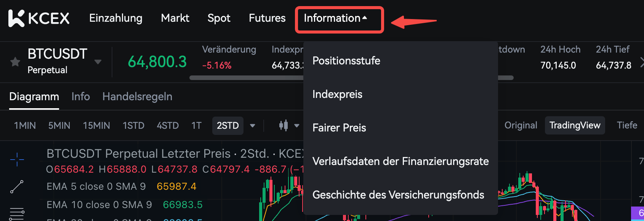The width and height of the screenshot is (644, 221).
Task: Switch chart to Tiefe view
Action: coord(627,125)
